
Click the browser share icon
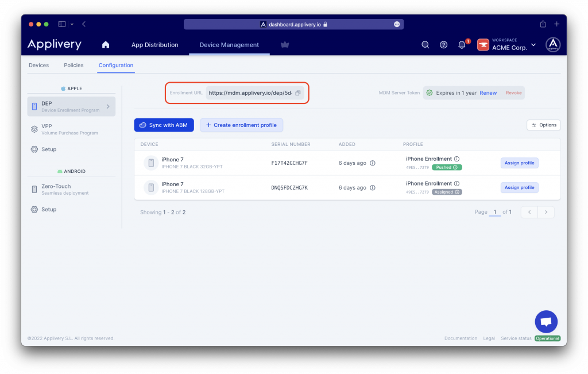[x=543, y=24]
